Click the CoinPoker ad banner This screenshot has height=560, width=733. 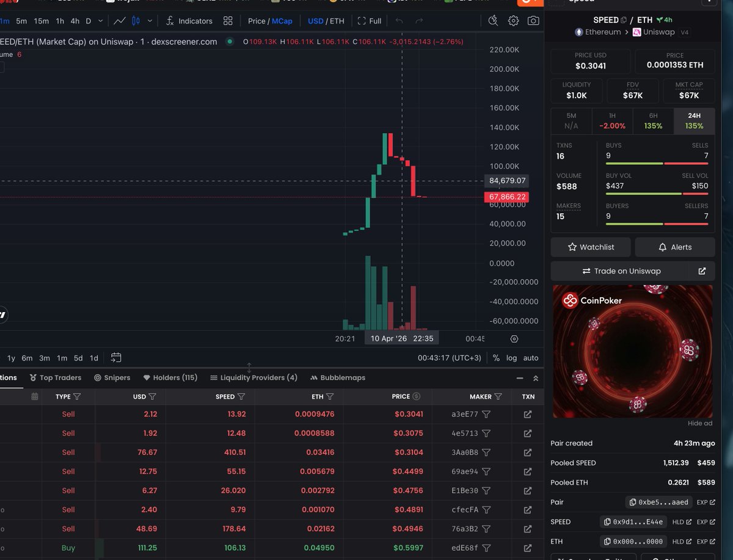[632, 351]
